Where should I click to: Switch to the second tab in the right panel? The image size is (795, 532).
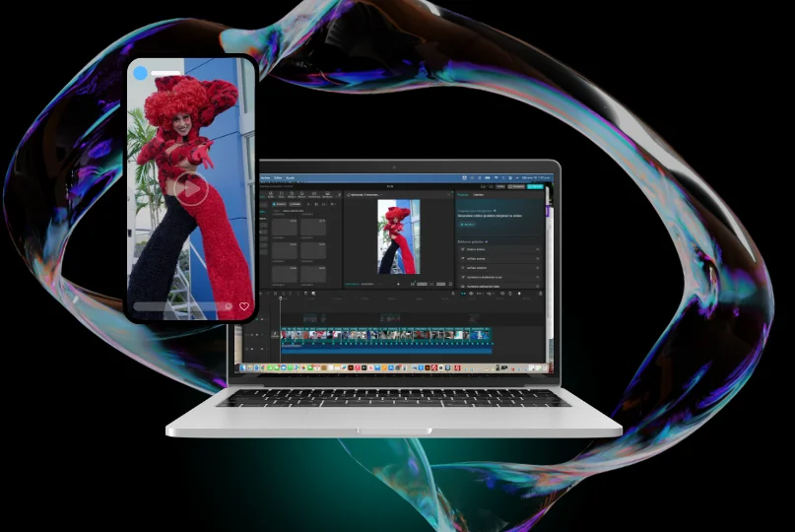(479, 195)
